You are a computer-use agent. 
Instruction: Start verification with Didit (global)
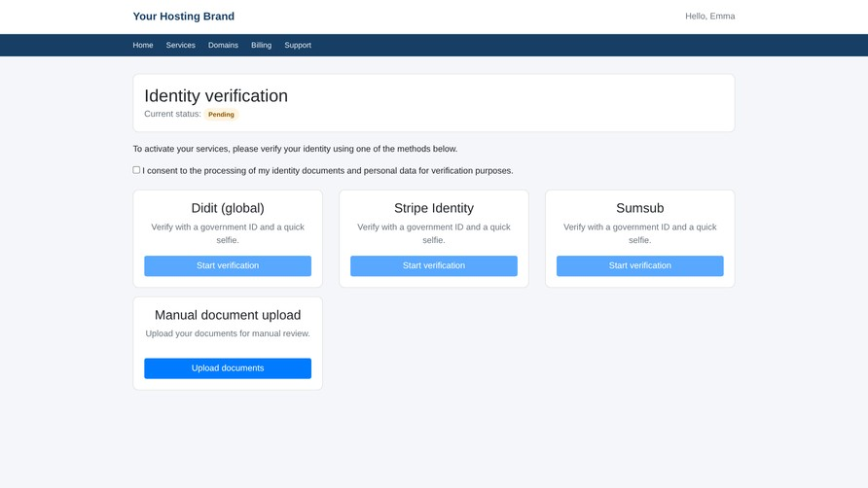coord(228,265)
